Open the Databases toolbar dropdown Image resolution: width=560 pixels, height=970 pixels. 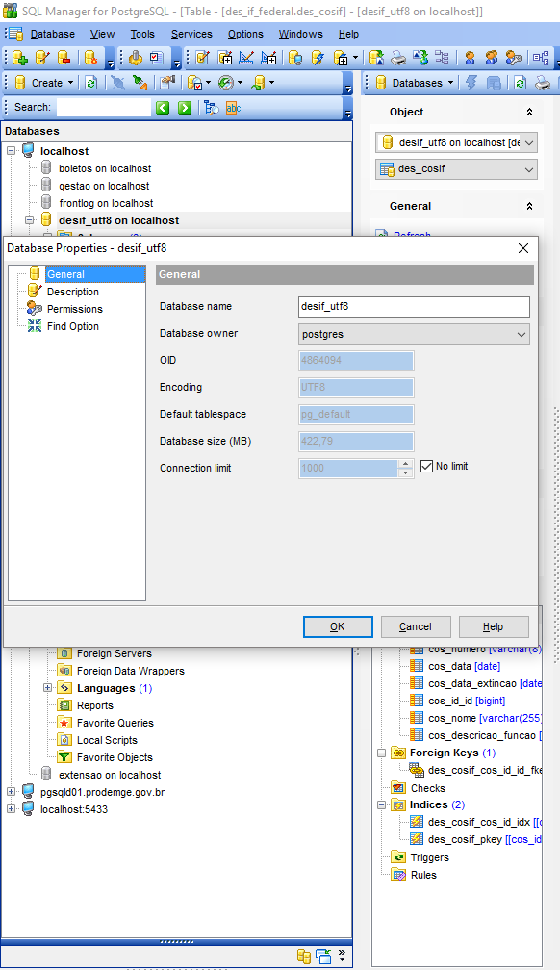[x=450, y=83]
